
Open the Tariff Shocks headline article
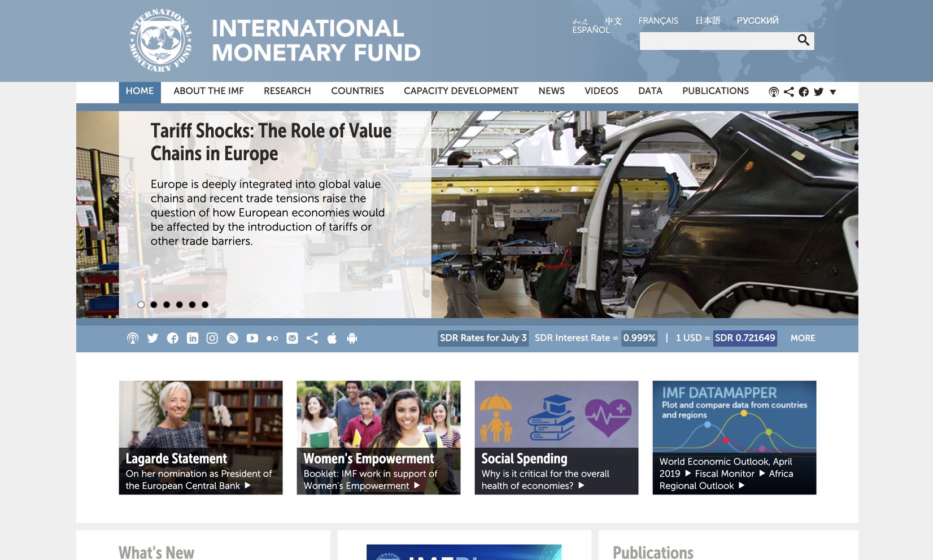pyautogui.click(x=271, y=142)
